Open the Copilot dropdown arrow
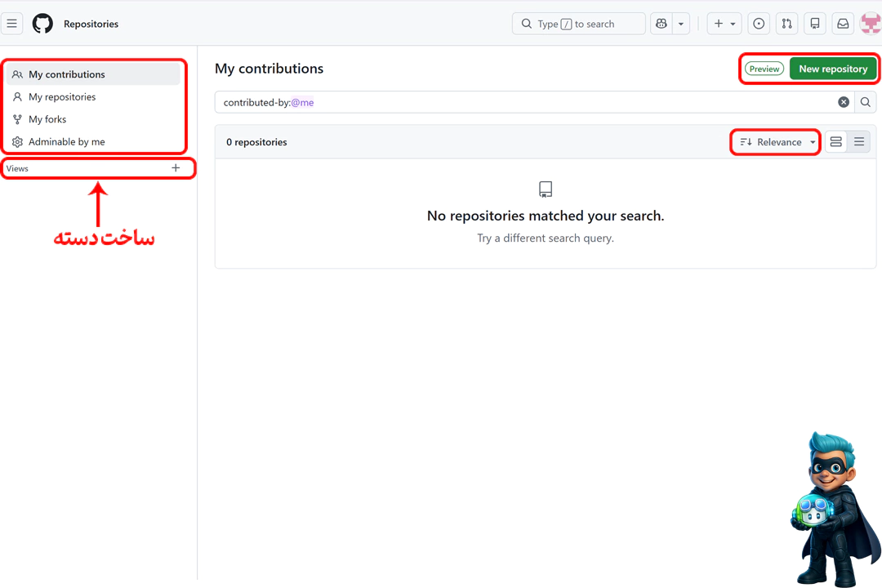 [680, 23]
